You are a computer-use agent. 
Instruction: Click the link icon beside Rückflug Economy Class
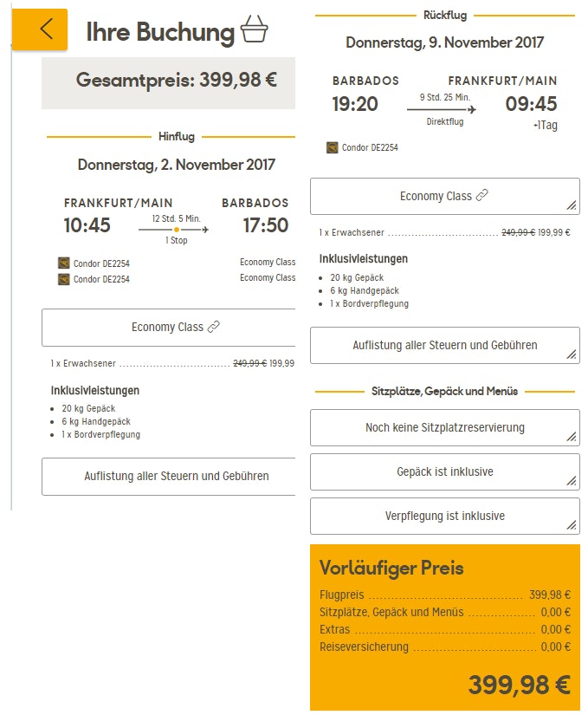click(x=481, y=197)
